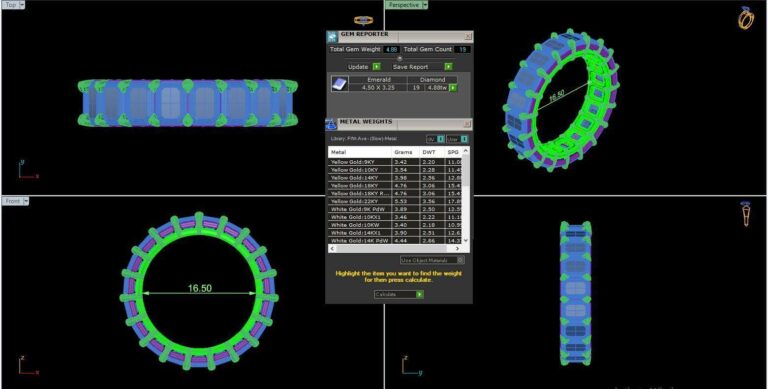768x389 pixels.
Task: Toggle the UV option in Metal Weights
Action: click(435, 139)
